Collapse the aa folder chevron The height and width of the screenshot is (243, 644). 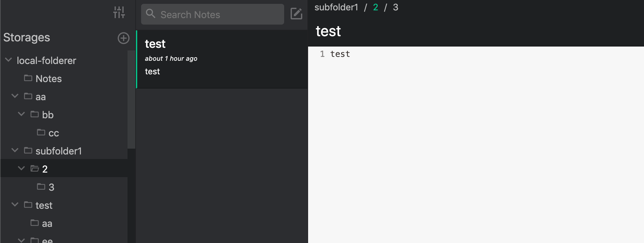pyautogui.click(x=15, y=96)
